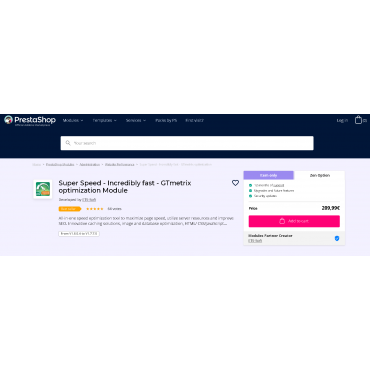
Task: Open the menu item after Packs by PS
Action: tap(194, 120)
